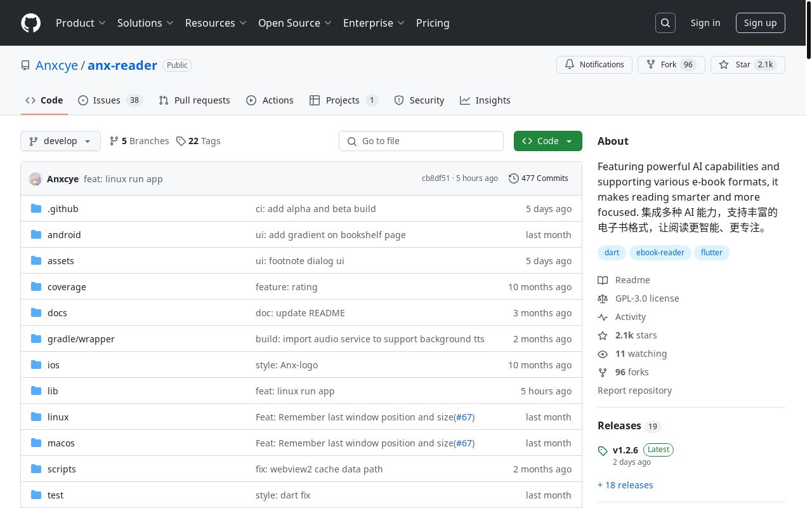Click Anxcye's avatar in commit row
Screen dimensions: 812x508
[36, 179]
